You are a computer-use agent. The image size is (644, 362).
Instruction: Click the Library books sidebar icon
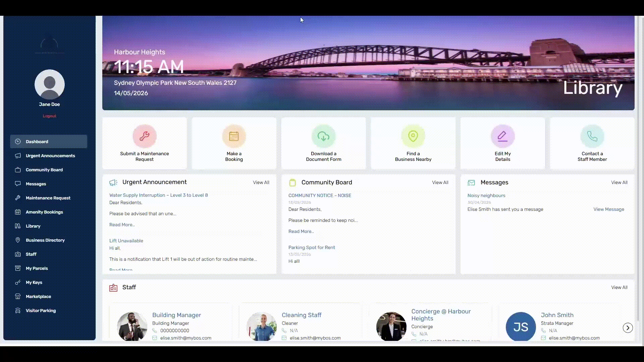tap(18, 226)
